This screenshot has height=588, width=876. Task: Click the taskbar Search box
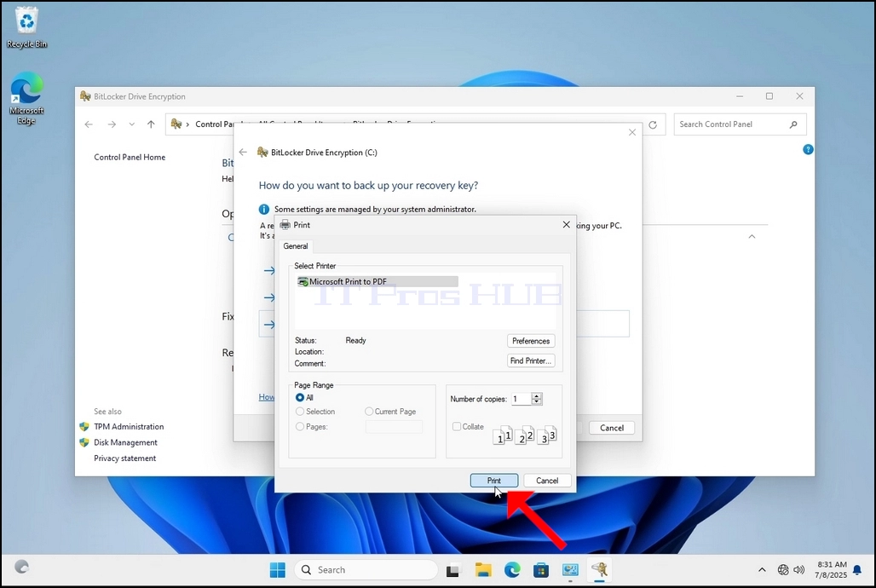(366, 569)
